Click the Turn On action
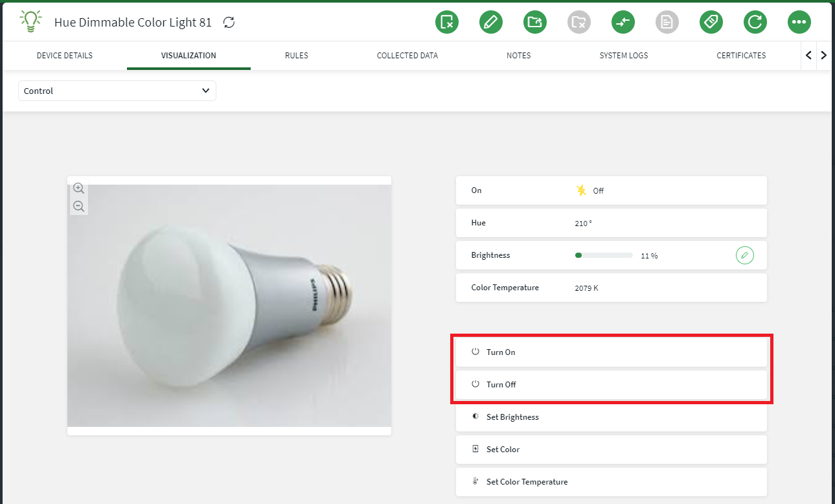 click(612, 352)
